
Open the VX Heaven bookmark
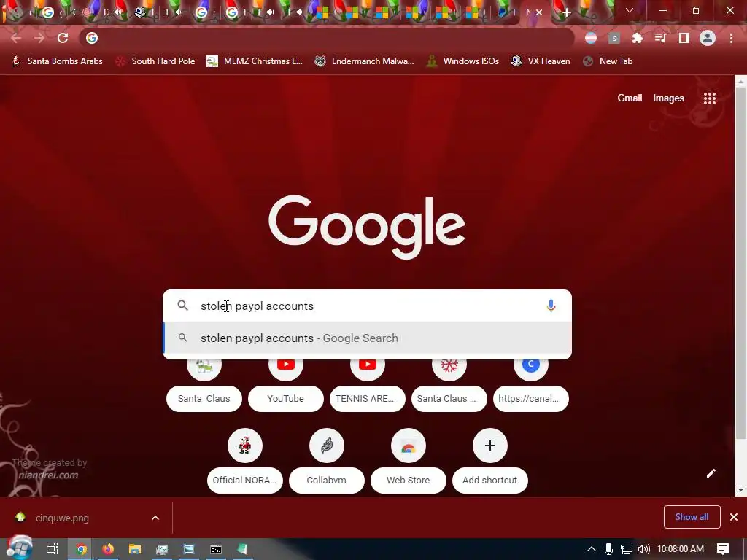pyautogui.click(x=541, y=61)
